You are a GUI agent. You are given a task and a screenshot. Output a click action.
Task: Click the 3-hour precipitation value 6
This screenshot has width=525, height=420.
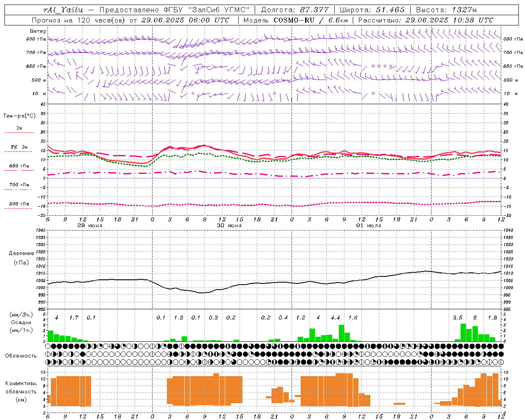pos(475,317)
